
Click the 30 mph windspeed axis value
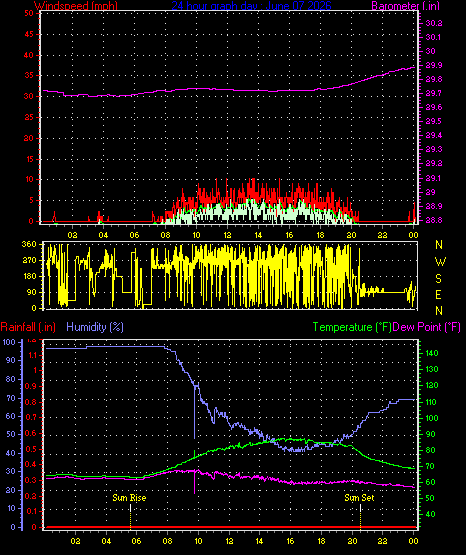pos(29,96)
